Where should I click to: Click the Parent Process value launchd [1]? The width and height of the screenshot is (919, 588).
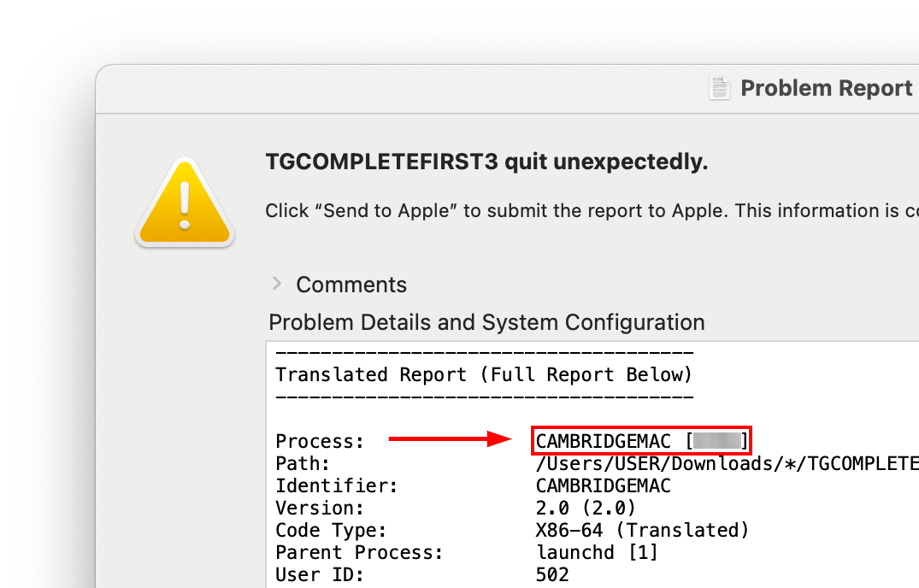[598, 552]
